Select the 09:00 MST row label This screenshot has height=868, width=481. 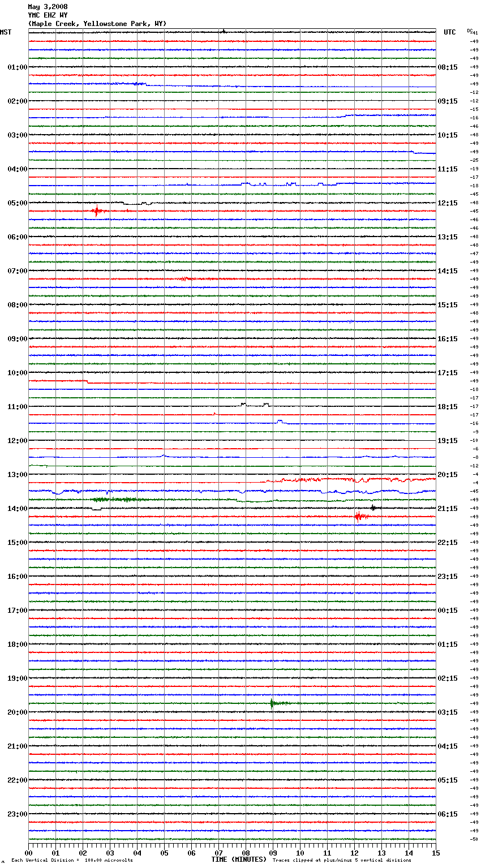(x=18, y=339)
